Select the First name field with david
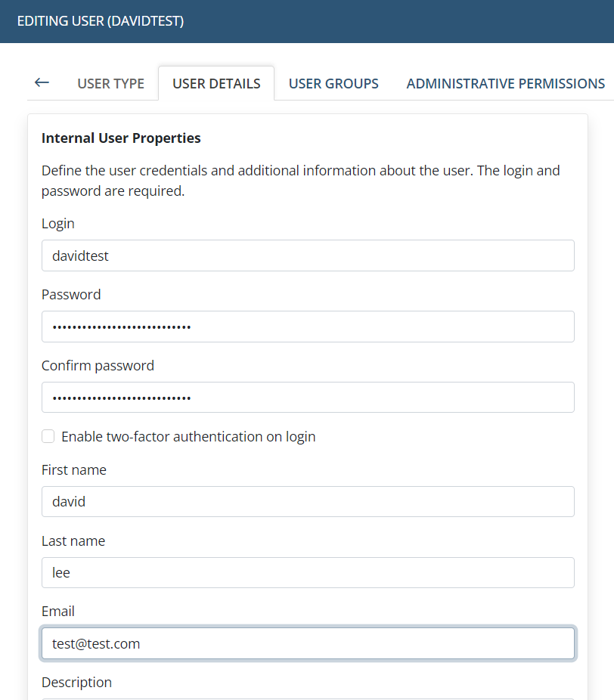The image size is (614, 700). (308, 502)
